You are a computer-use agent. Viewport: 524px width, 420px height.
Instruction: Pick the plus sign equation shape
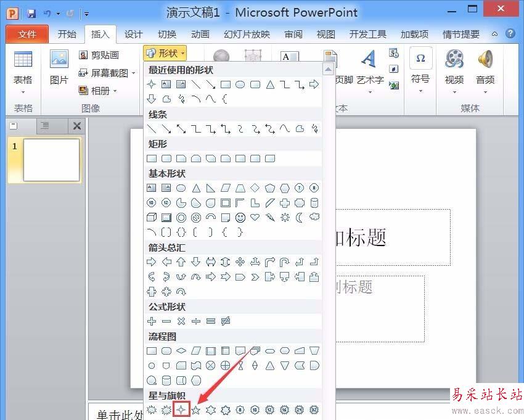pyautogui.click(x=152, y=321)
